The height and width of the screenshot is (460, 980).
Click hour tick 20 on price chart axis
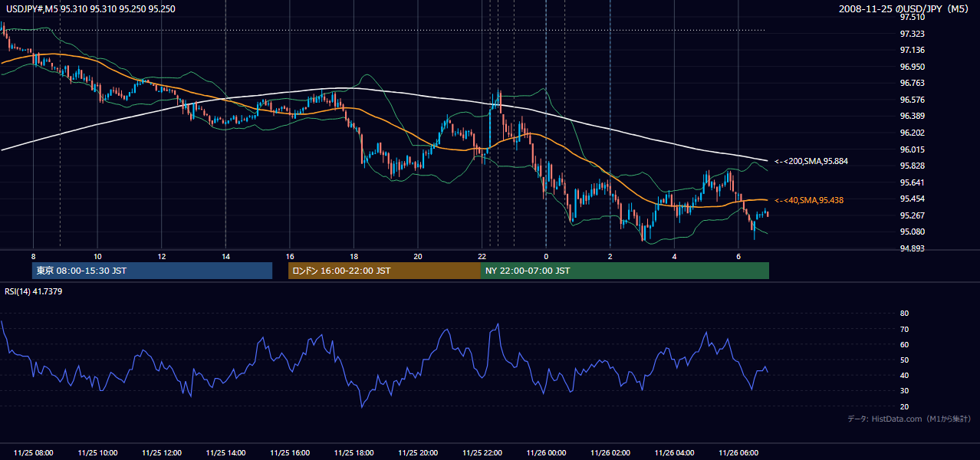tap(417, 256)
